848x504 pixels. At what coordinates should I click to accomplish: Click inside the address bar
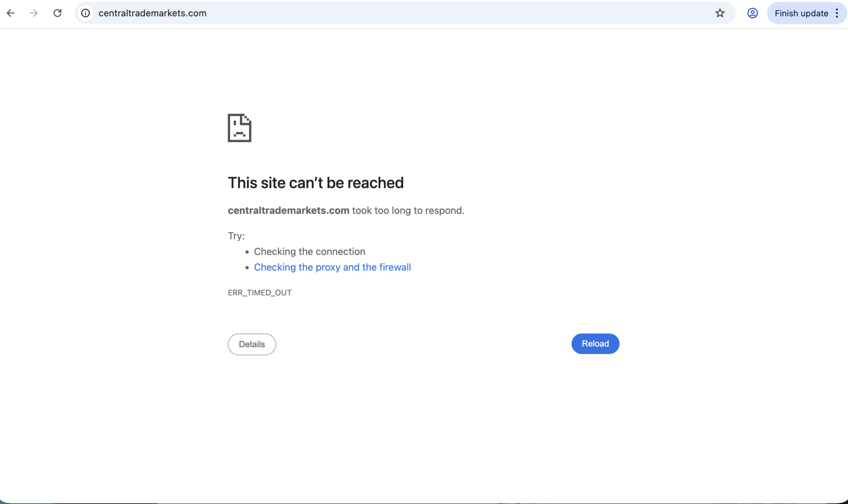pyautogui.click(x=374, y=13)
